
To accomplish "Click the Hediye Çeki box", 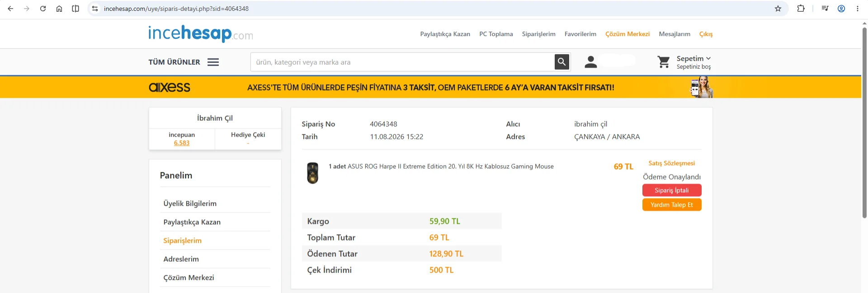I will [248, 139].
